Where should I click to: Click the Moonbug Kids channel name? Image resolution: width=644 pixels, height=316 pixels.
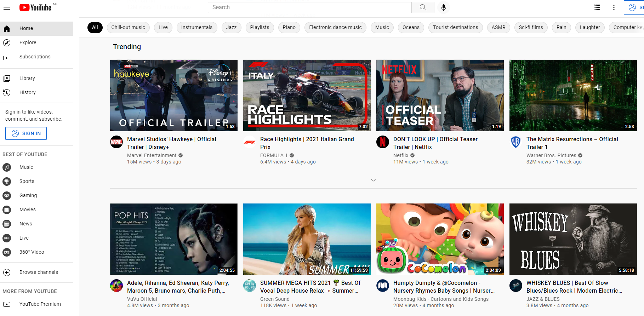pos(441,299)
